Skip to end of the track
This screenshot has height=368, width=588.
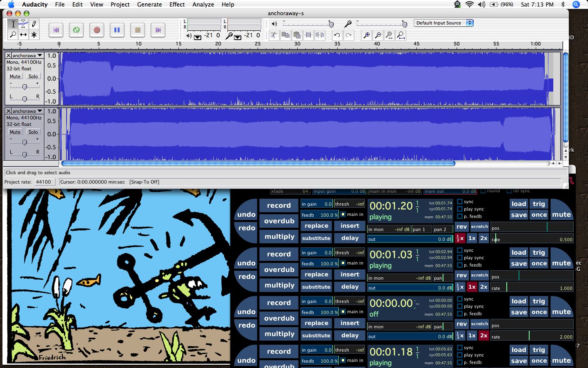coord(158,30)
